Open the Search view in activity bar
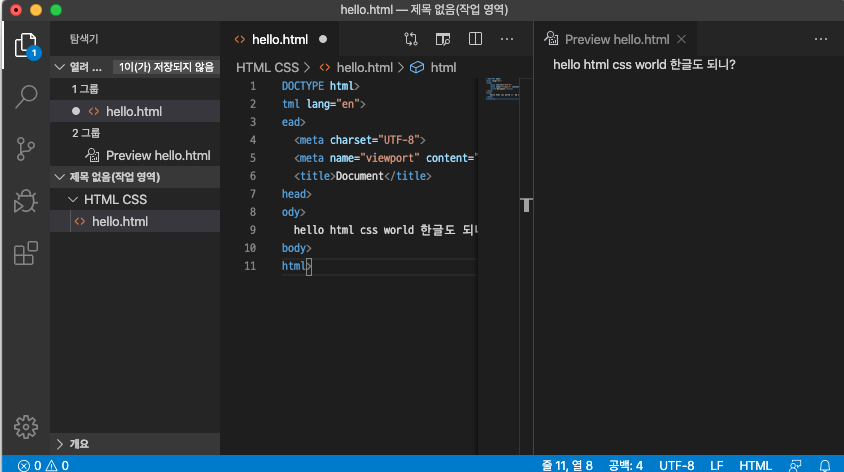The height and width of the screenshot is (472, 844). [x=25, y=97]
